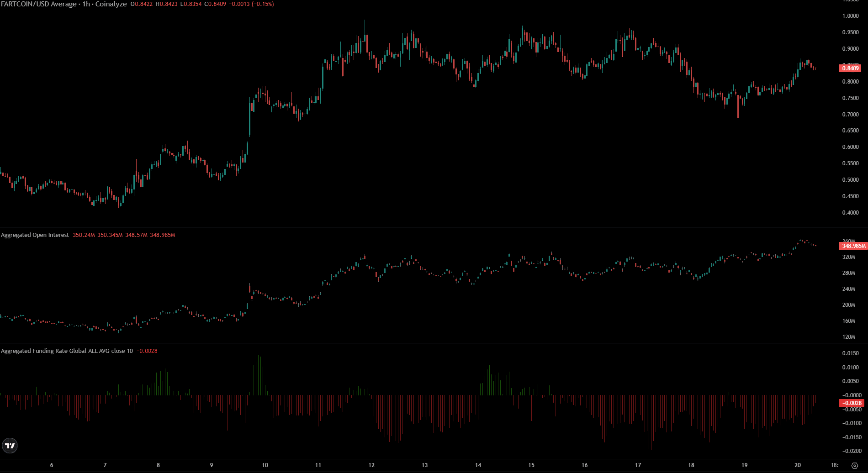Click the -0.0200 funding axis label
Viewport: 868px width, 473px height.
852,451
